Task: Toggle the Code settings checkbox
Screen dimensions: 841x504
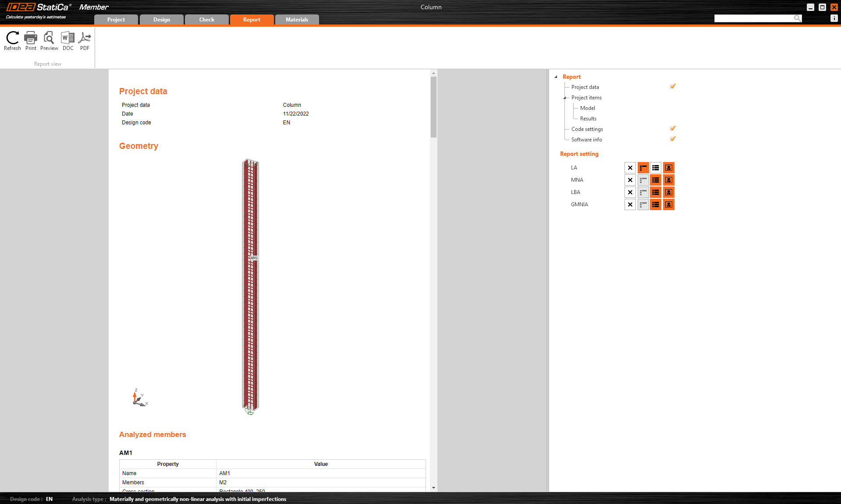Action: pyautogui.click(x=673, y=128)
